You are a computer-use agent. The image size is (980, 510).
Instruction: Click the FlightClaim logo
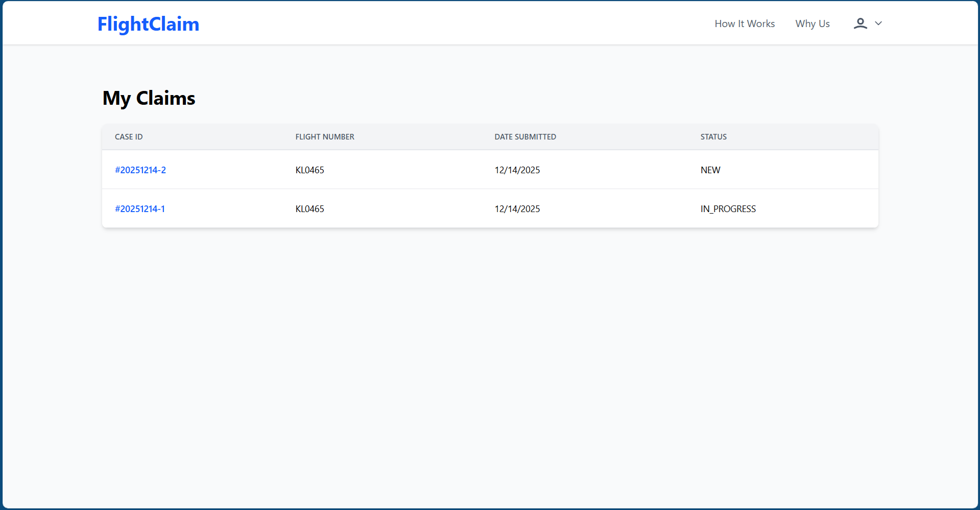coord(148,24)
